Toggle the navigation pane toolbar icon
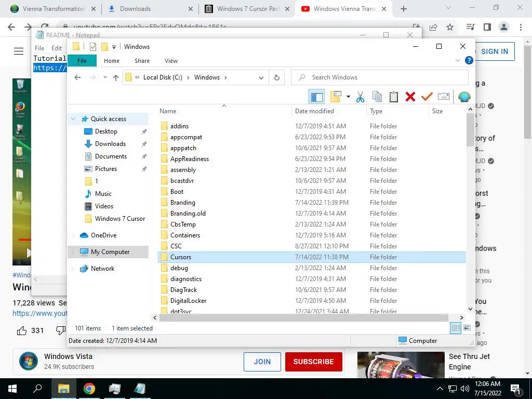532x399 pixels. coord(316,97)
